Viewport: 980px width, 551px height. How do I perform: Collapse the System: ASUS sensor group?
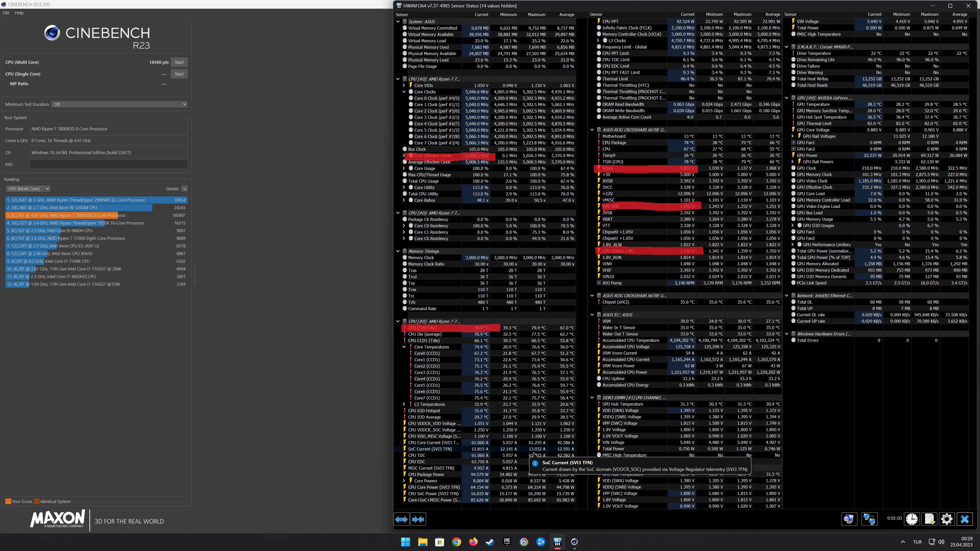[x=398, y=22]
